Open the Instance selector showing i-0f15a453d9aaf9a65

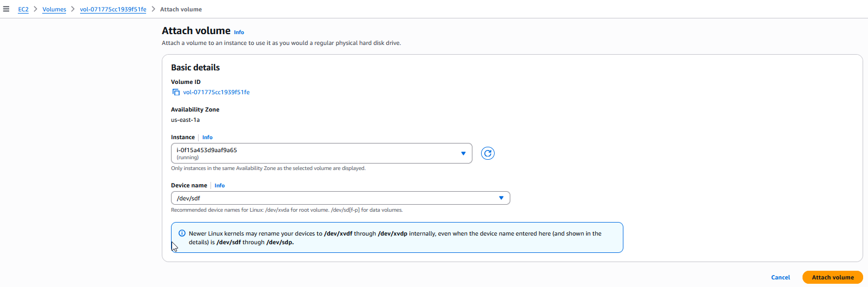pos(321,153)
